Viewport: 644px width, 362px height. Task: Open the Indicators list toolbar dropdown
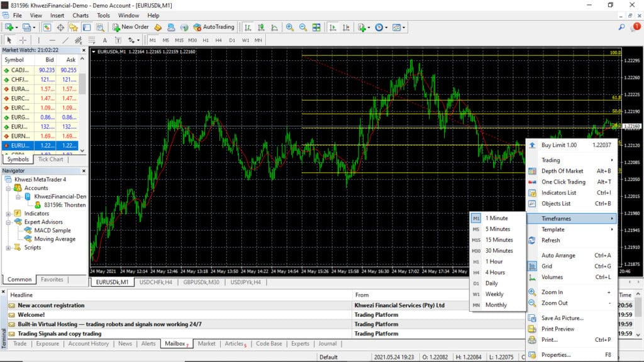[x=364, y=28]
